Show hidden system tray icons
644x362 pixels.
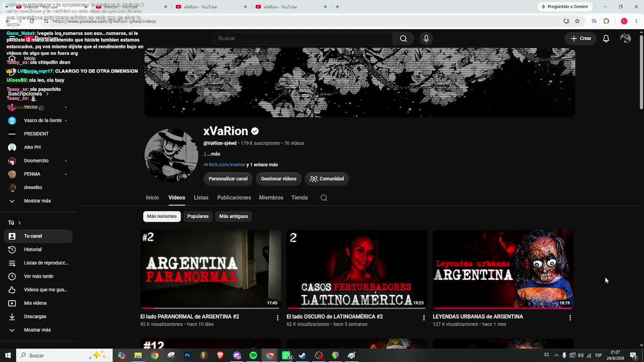[x=556, y=355]
